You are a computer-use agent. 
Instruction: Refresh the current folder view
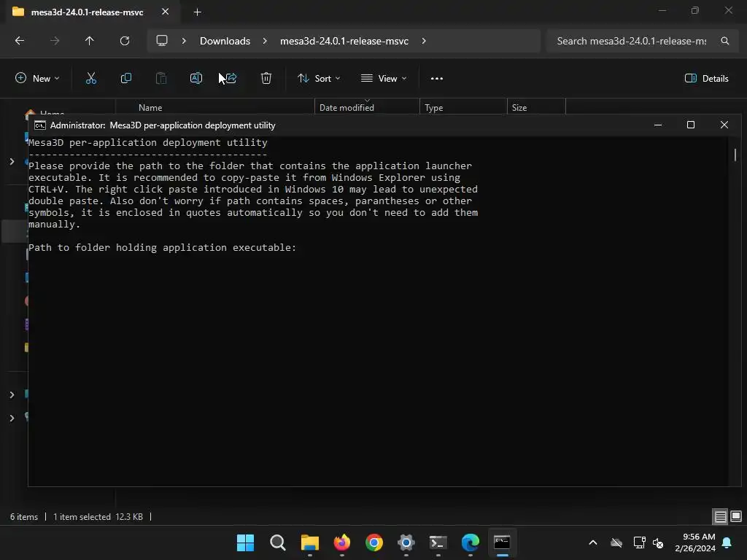(125, 41)
